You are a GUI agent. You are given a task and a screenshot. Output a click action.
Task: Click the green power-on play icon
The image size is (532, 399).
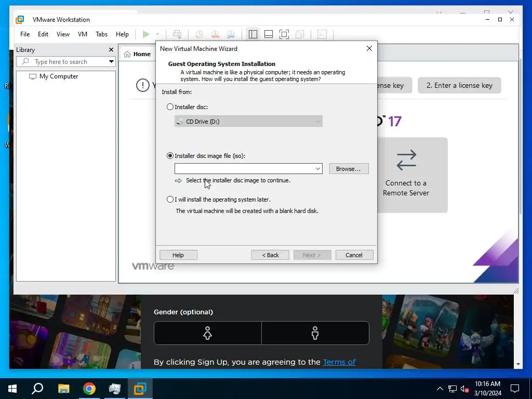[146, 34]
